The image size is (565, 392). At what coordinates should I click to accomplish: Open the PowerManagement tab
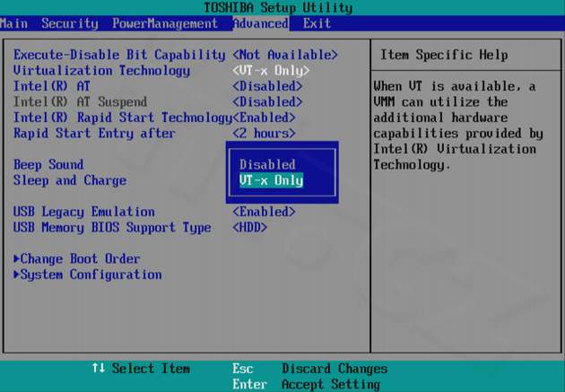[165, 24]
